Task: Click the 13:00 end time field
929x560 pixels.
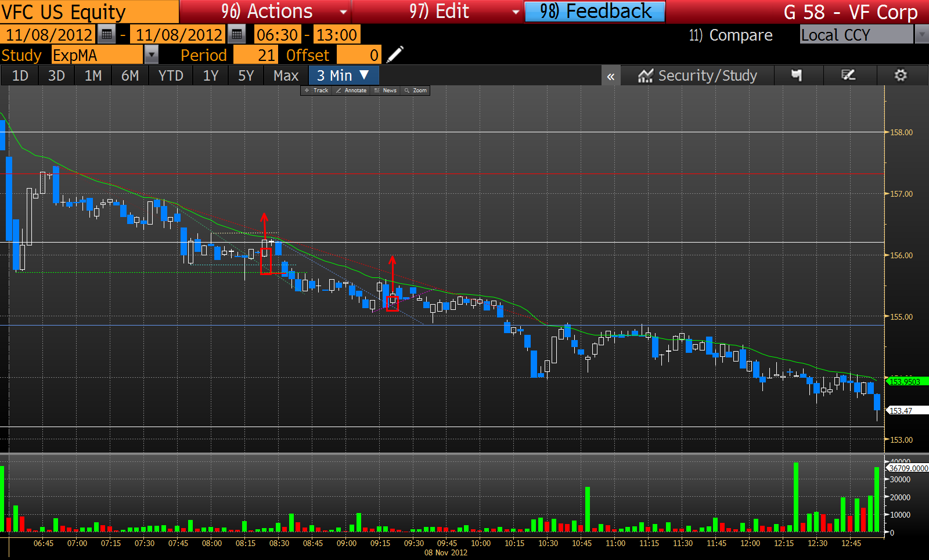Action: click(x=336, y=35)
